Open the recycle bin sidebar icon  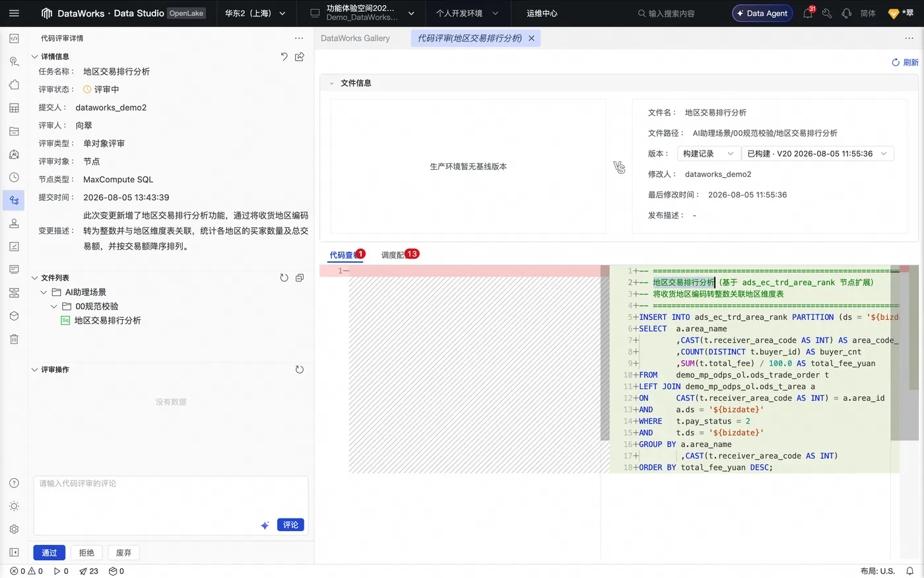pyautogui.click(x=14, y=339)
